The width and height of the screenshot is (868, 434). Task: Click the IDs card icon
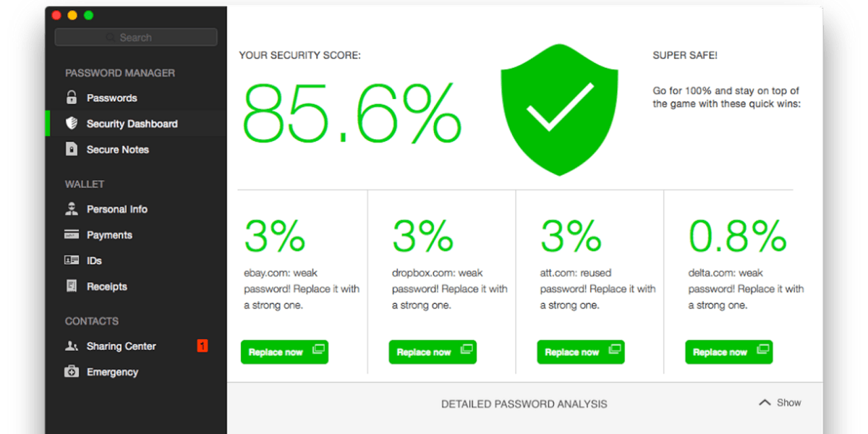click(x=72, y=260)
